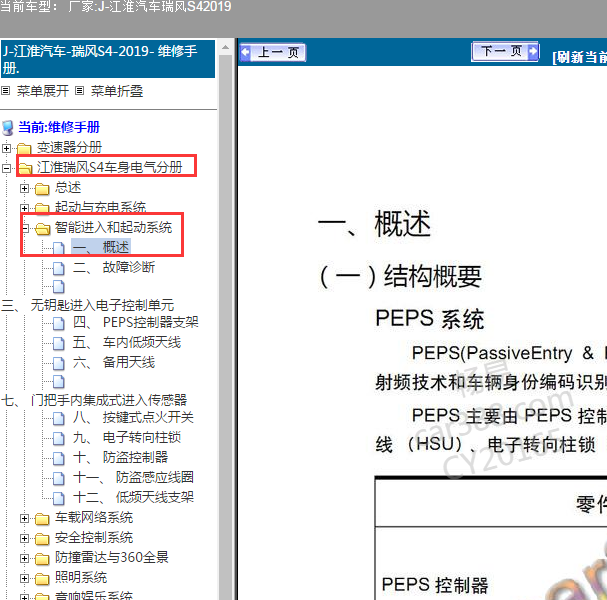This screenshot has width=607, height=600.
Task: Click the page icon for 十、防盗控制器
Action: (x=58, y=458)
